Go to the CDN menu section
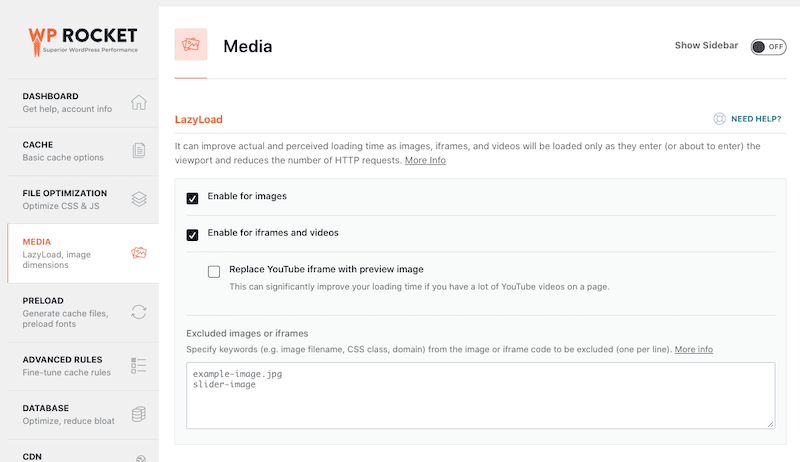Screen dimensions: 800x462 [x=83, y=453]
